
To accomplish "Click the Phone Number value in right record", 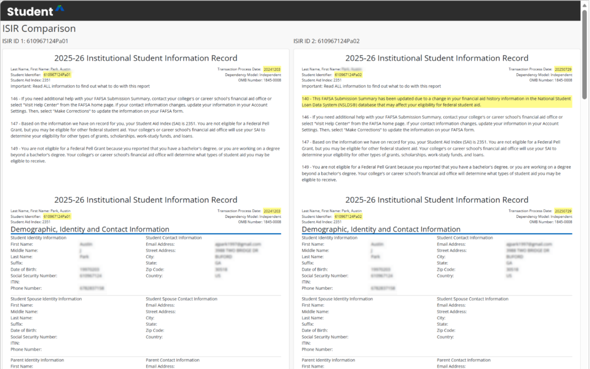I will click(x=383, y=288).
